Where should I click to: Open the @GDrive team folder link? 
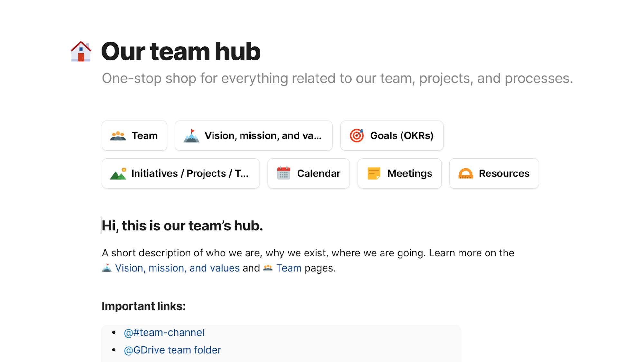(172, 350)
